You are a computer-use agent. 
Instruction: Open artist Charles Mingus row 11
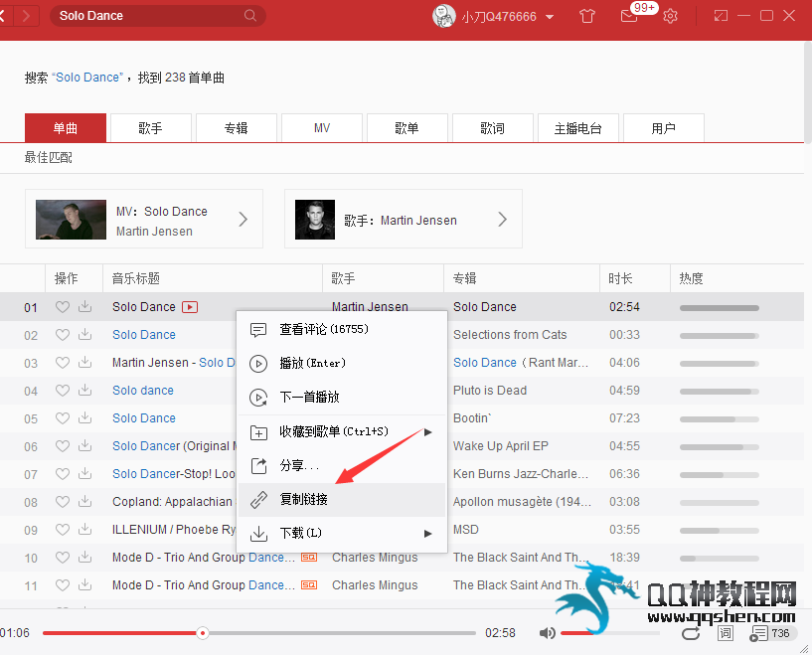tap(375, 585)
